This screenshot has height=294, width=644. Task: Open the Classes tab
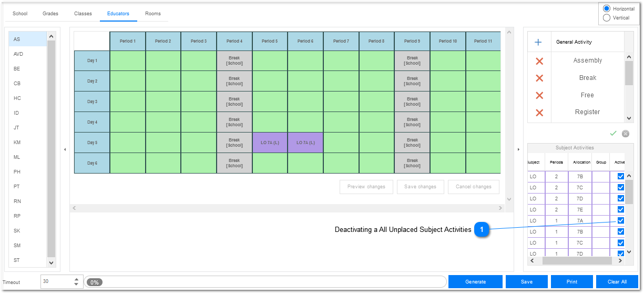click(x=83, y=14)
